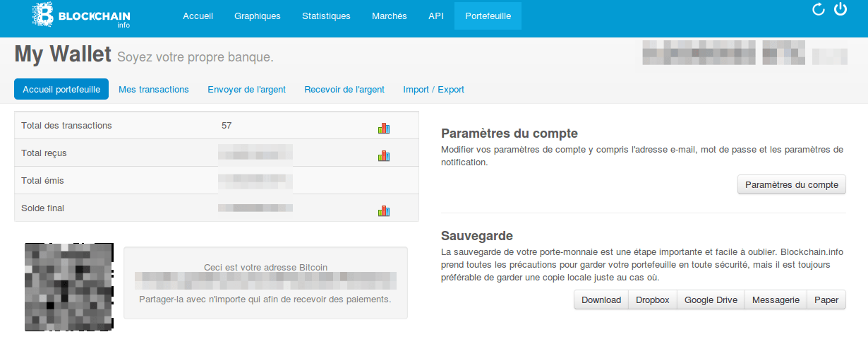Click the 'Solde final' row label
The width and height of the screenshot is (868, 344).
pyautogui.click(x=43, y=208)
